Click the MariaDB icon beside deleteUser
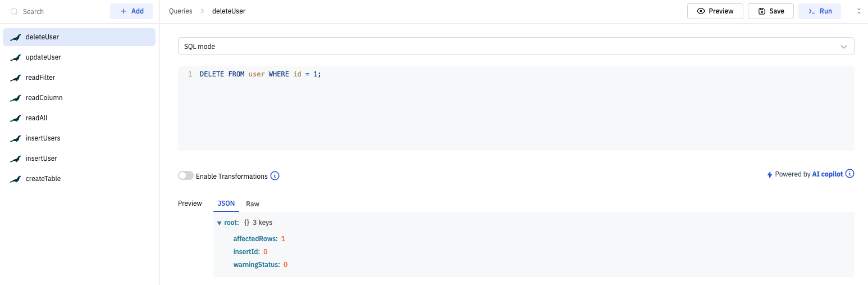The height and width of the screenshot is (285, 868). tap(15, 37)
